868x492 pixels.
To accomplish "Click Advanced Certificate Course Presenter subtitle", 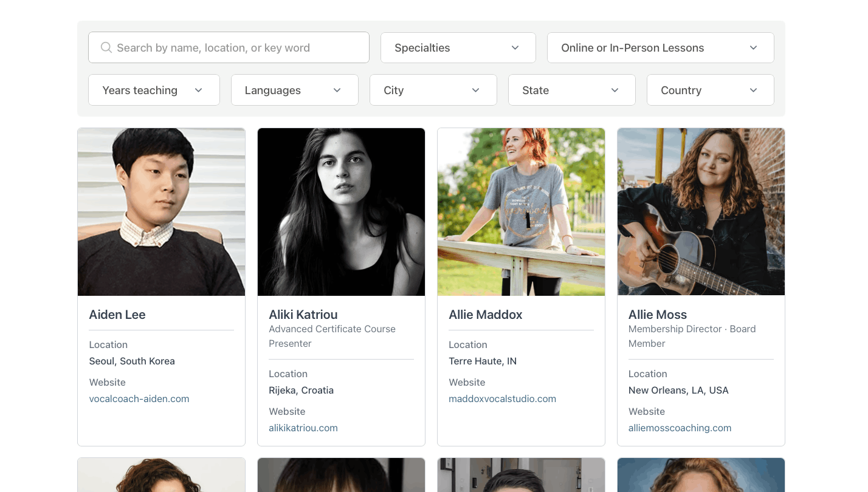I will [x=332, y=337].
